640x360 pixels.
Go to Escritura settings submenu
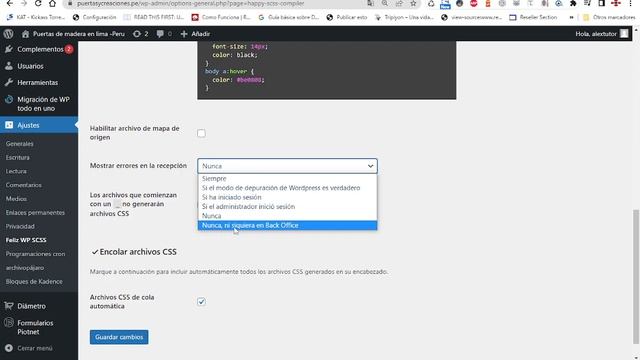click(x=18, y=158)
